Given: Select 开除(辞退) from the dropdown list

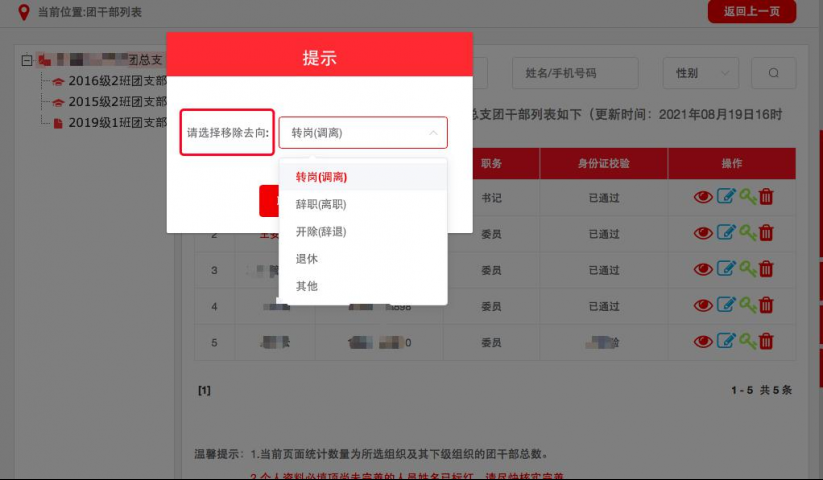Looking at the screenshot, I should (x=320, y=231).
